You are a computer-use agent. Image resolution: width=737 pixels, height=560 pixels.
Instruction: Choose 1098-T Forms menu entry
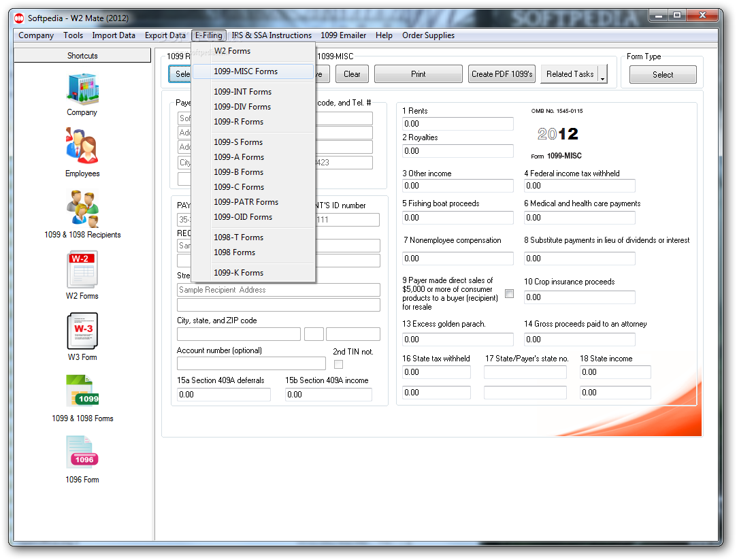click(x=254, y=237)
